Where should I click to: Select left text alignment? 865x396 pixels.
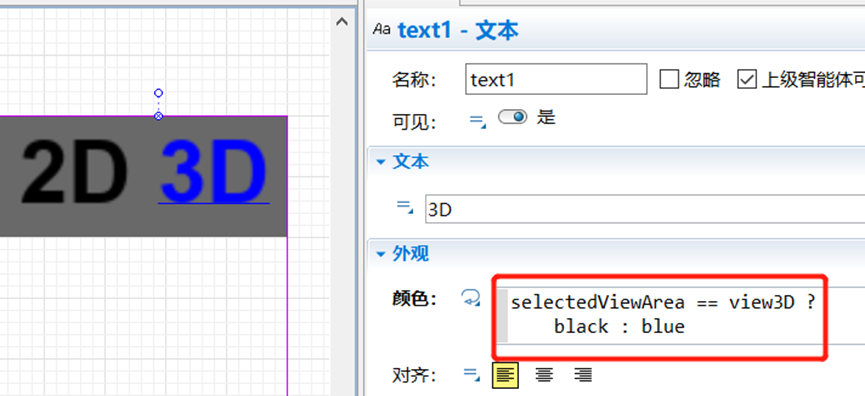click(505, 376)
